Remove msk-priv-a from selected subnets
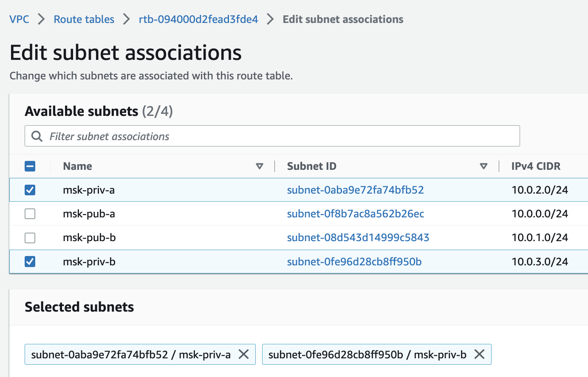The image size is (588, 377). click(x=244, y=354)
